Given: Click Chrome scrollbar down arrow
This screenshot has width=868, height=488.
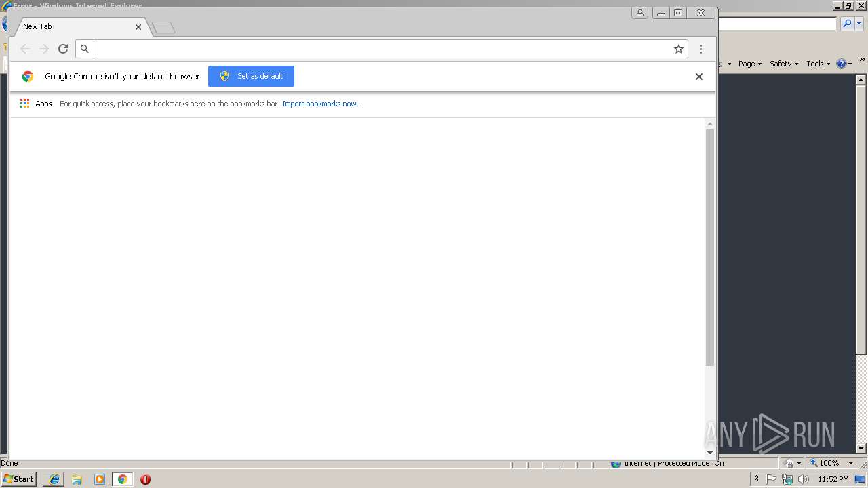Looking at the screenshot, I should tap(710, 452).
